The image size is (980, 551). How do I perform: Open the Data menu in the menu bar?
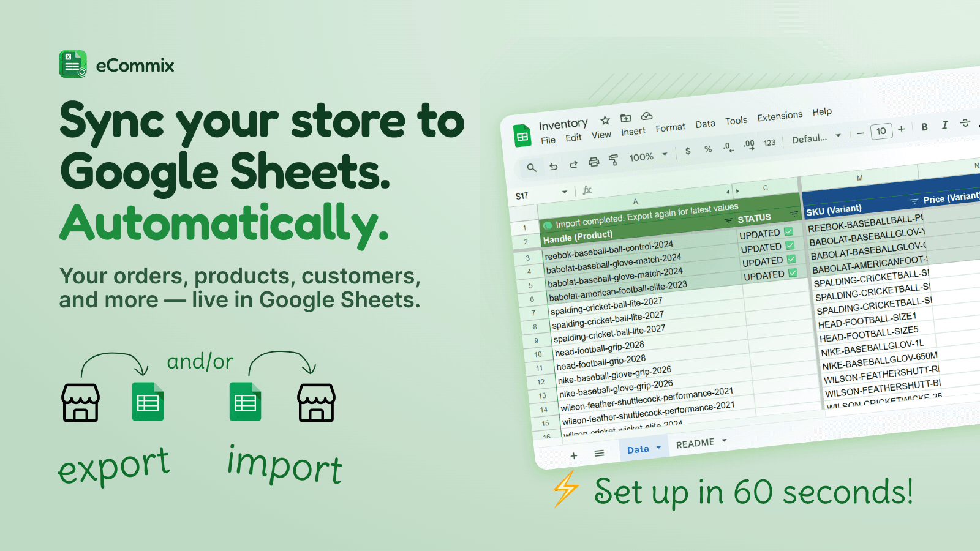[x=705, y=124]
